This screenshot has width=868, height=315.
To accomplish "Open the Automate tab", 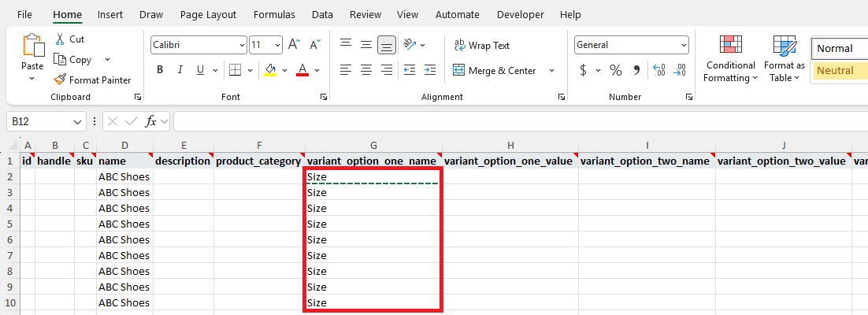I will (x=458, y=14).
